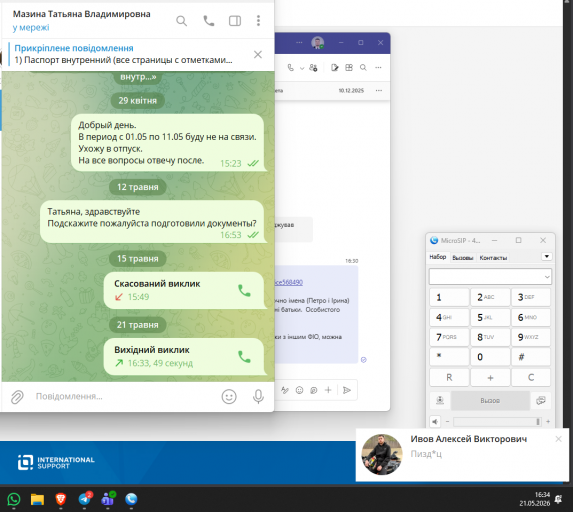The image size is (573, 512).
Task: Open the underlined link in the Teams message
Action: (289, 282)
